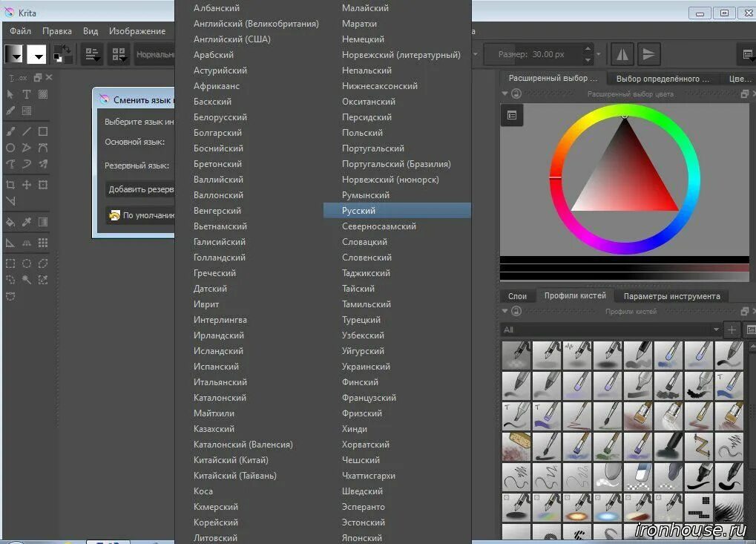
Task: Float the toolbox panel
Action: click(x=38, y=77)
